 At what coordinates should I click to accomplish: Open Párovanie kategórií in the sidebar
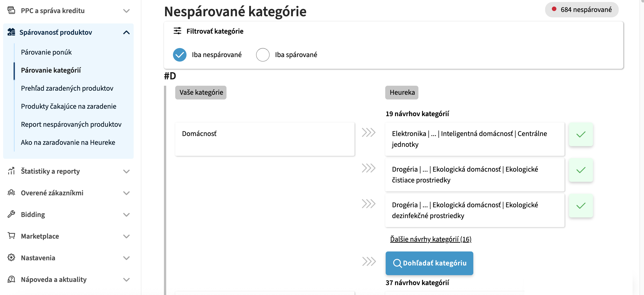tap(51, 70)
